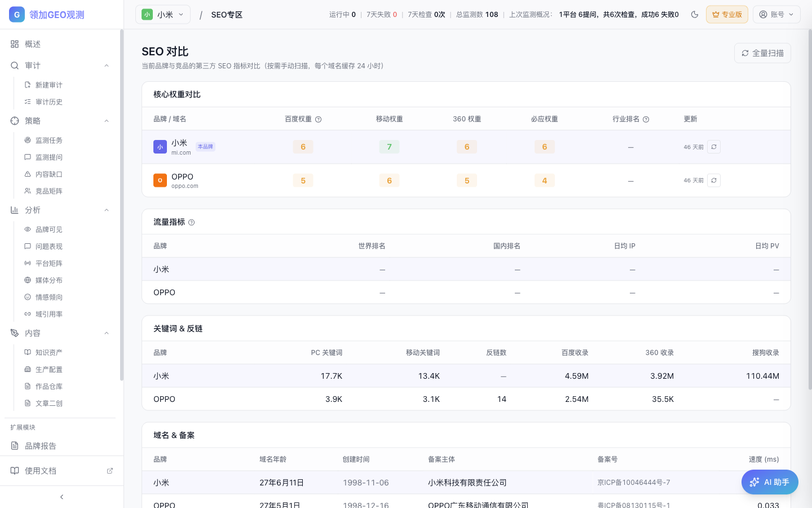Open 平台矩阵 analysis

(x=48, y=263)
